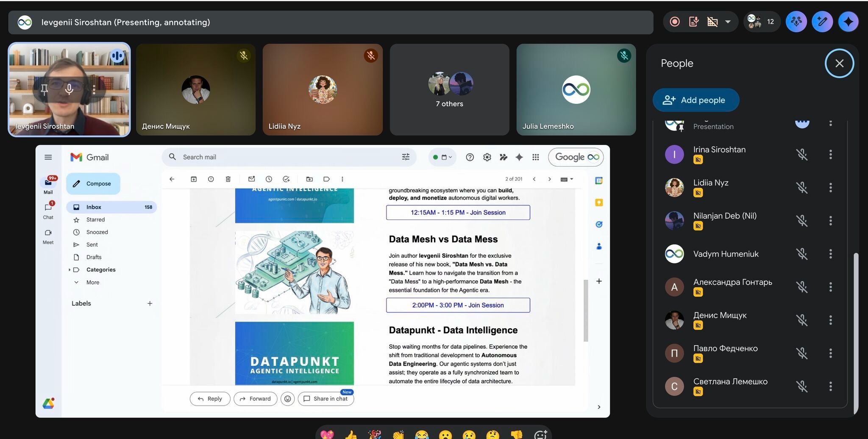Report the open email as spam
Image resolution: width=868 pixels, height=439 pixels.
point(211,179)
